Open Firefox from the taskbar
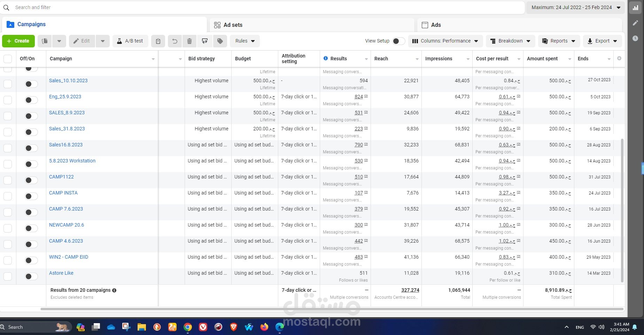 264,327
